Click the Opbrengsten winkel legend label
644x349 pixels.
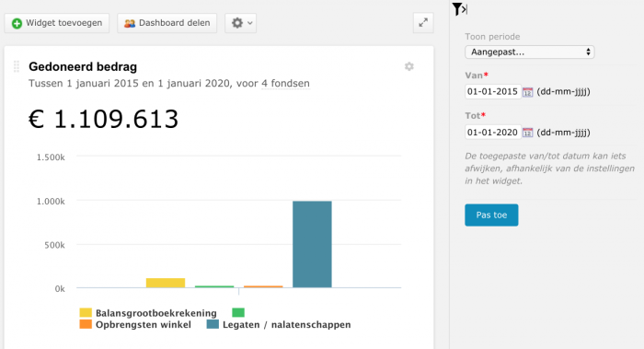(144, 325)
